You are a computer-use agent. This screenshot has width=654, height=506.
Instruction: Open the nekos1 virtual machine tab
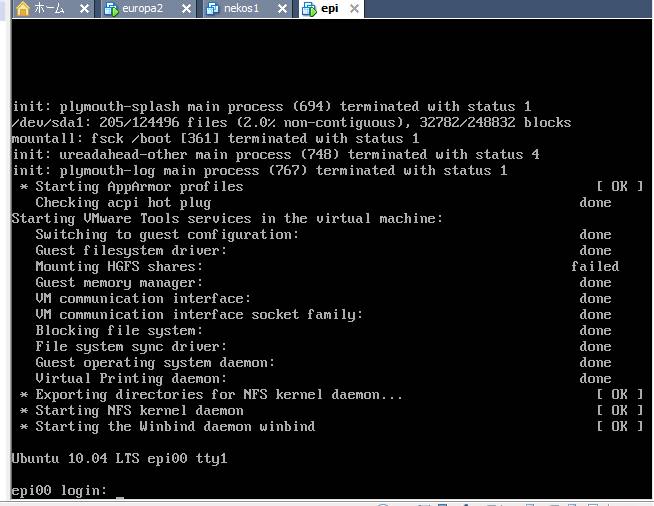point(243,9)
